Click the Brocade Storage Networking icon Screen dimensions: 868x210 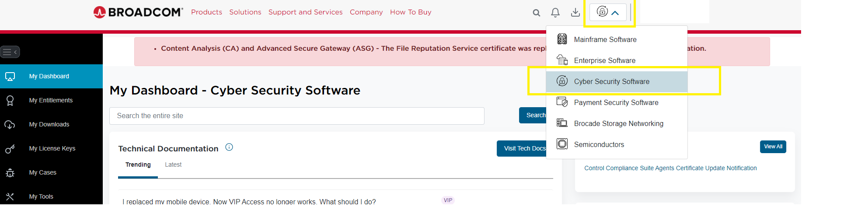point(562,123)
